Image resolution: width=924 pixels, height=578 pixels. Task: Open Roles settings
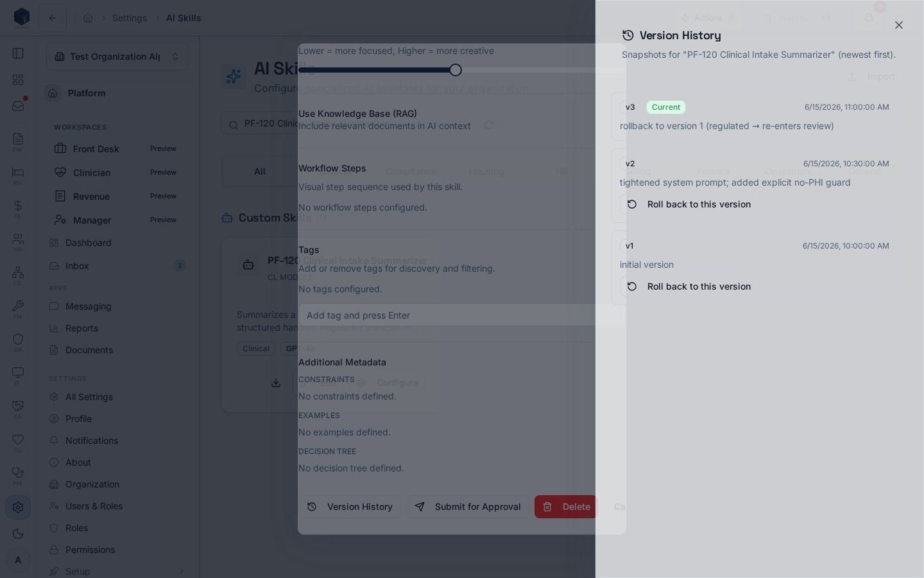(117, 528)
